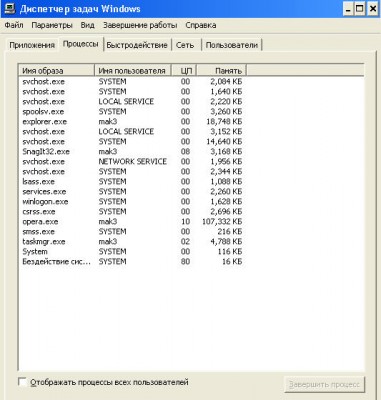Open the Параметры menu
The image size is (381, 400).
click(x=52, y=25)
